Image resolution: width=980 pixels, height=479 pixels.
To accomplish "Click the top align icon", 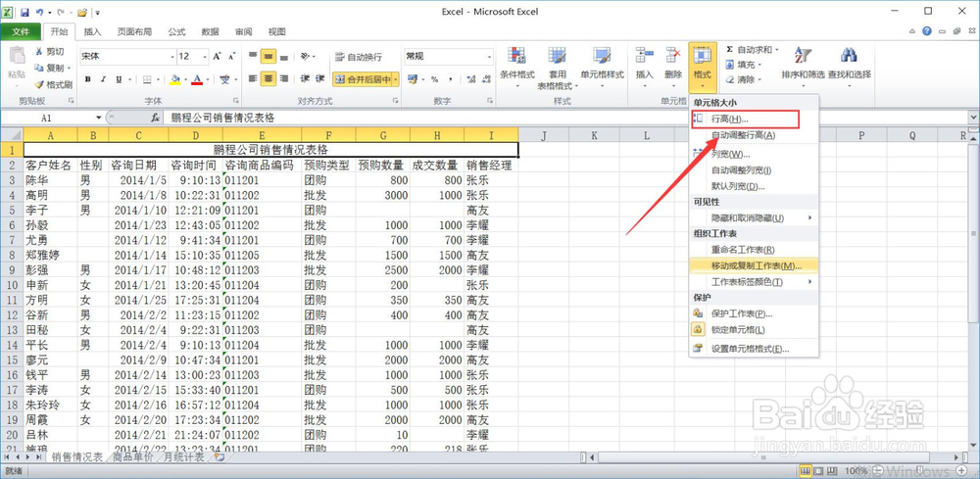I will click(253, 56).
